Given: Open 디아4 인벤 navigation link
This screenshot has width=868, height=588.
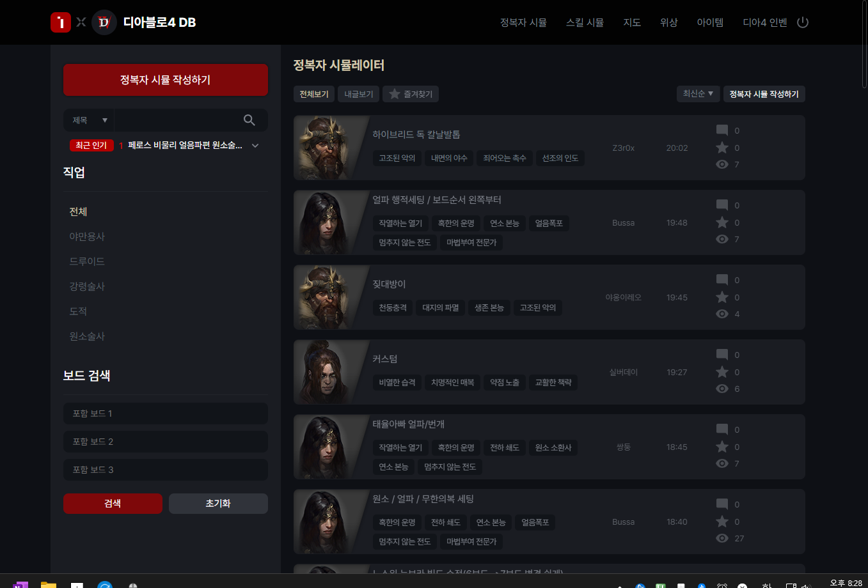Looking at the screenshot, I should (765, 22).
